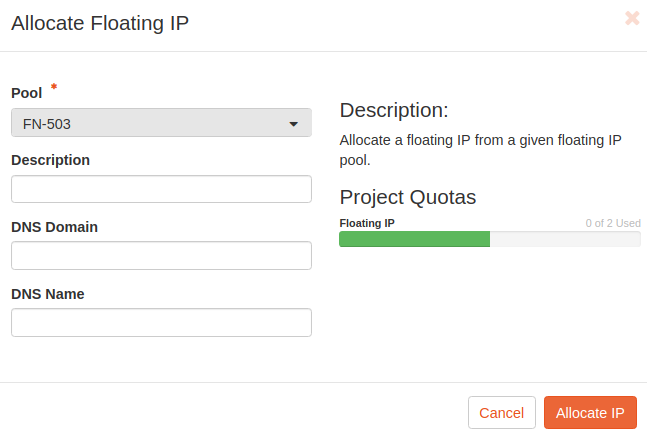647x437 pixels.
Task: Click the Pool field label
Action: pyautogui.click(x=26, y=93)
